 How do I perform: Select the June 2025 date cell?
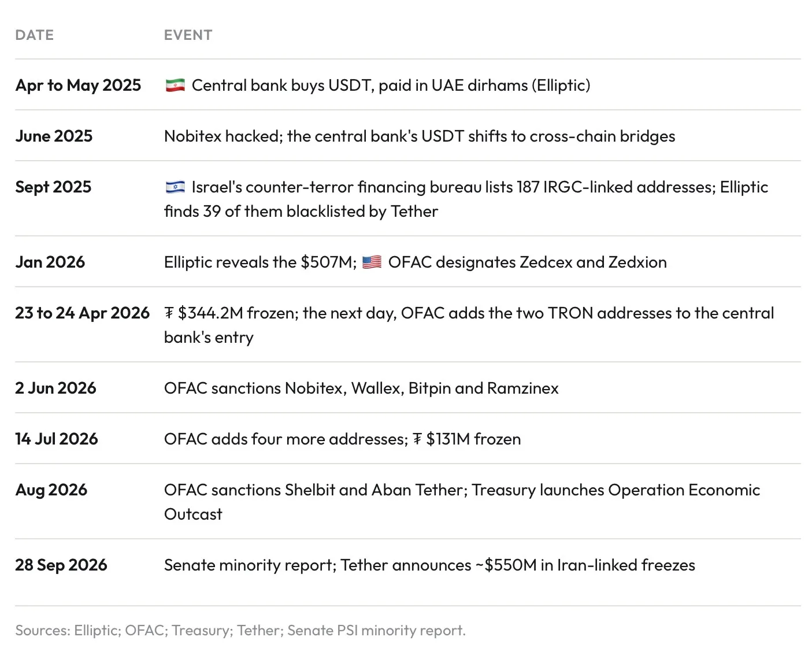[x=54, y=136]
